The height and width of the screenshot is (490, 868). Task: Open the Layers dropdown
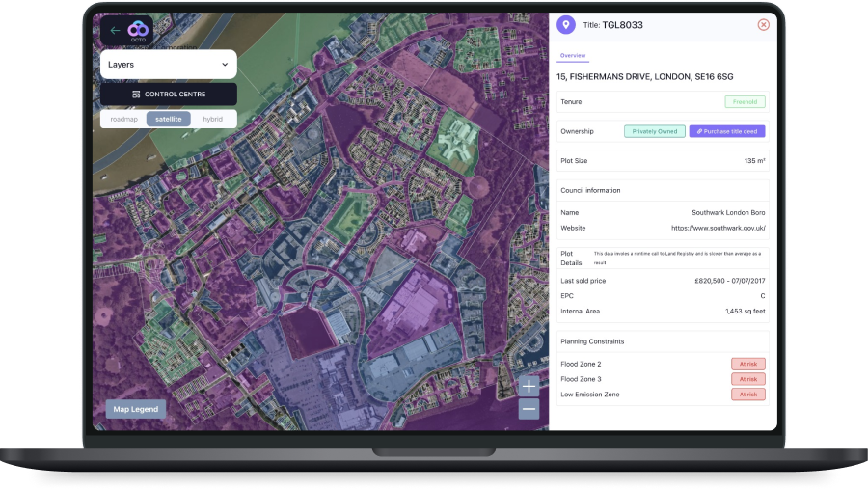click(168, 65)
